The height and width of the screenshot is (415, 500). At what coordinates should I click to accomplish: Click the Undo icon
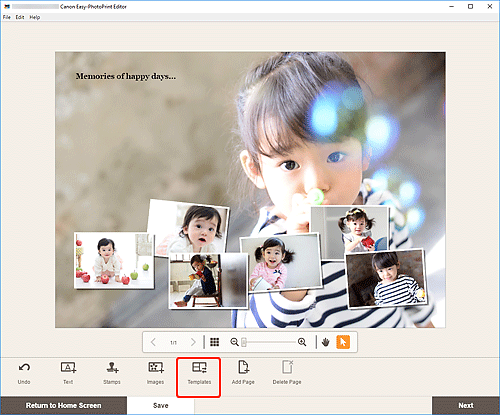point(24,368)
